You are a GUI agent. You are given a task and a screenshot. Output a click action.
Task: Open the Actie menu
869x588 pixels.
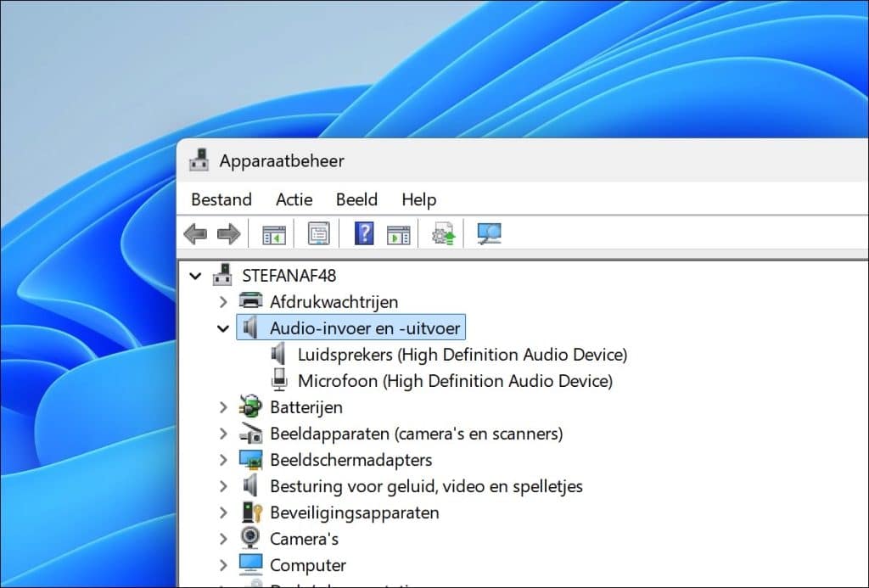pos(294,199)
